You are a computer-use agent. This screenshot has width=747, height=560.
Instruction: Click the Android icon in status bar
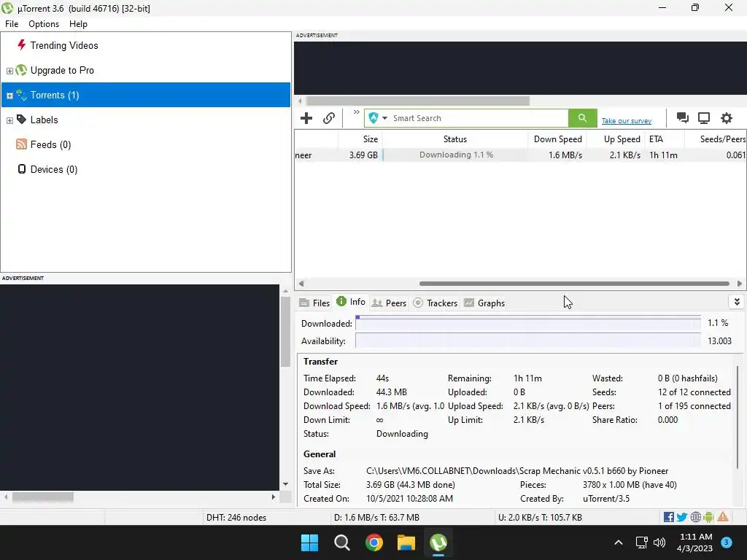[x=708, y=517]
